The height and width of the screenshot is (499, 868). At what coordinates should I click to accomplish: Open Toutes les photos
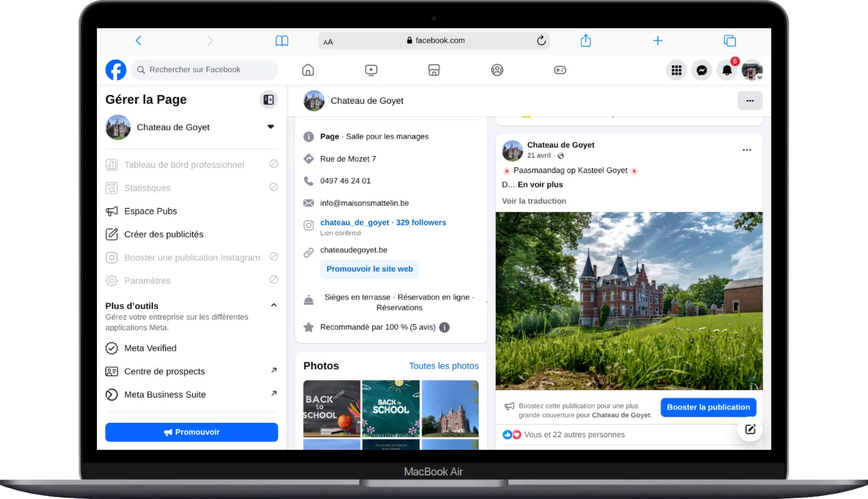[443, 366]
